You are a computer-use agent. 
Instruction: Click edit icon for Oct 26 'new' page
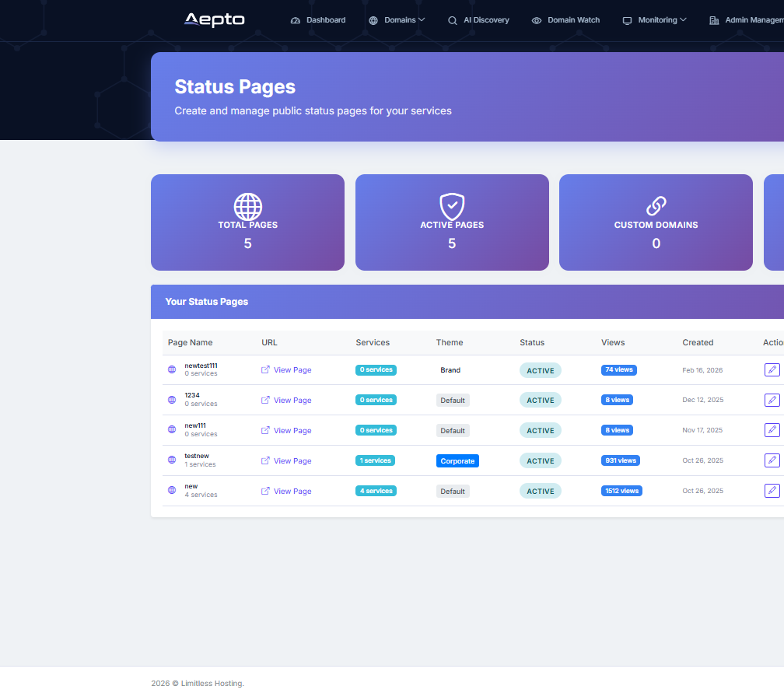point(772,491)
